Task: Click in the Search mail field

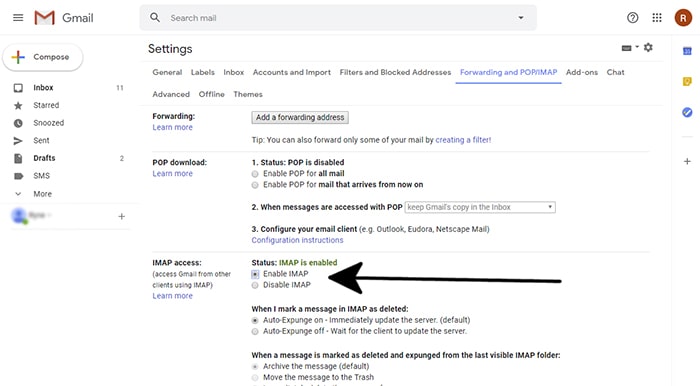Action: [339, 18]
